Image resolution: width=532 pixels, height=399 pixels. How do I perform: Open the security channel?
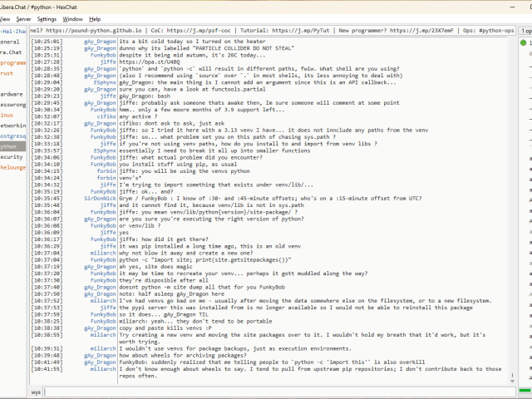click(x=12, y=156)
